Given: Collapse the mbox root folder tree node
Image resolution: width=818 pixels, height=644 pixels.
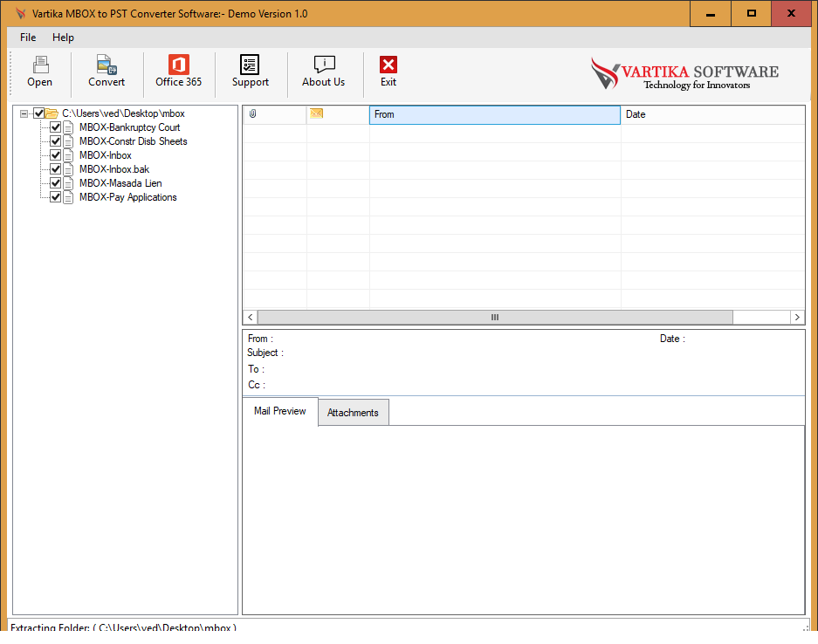Looking at the screenshot, I should pos(24,113).
